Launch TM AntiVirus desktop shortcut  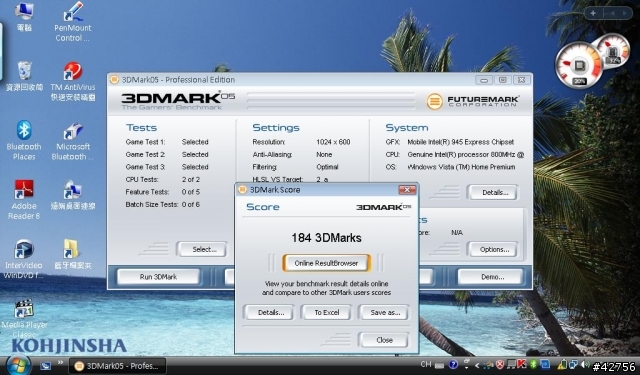[x=73, y=81]
